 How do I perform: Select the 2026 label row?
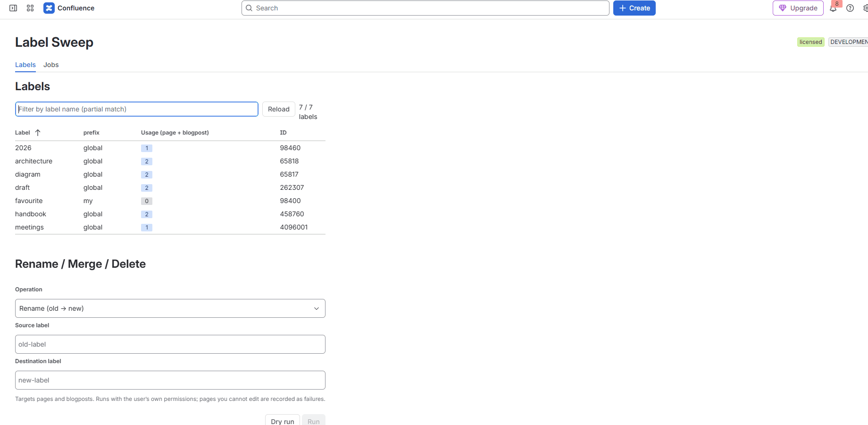pos(170,148)
